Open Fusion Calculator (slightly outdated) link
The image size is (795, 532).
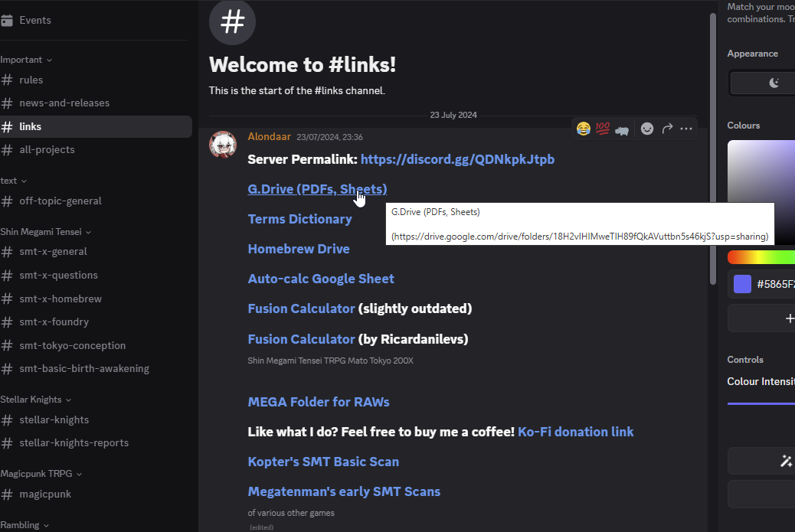[x=301, y=309]
